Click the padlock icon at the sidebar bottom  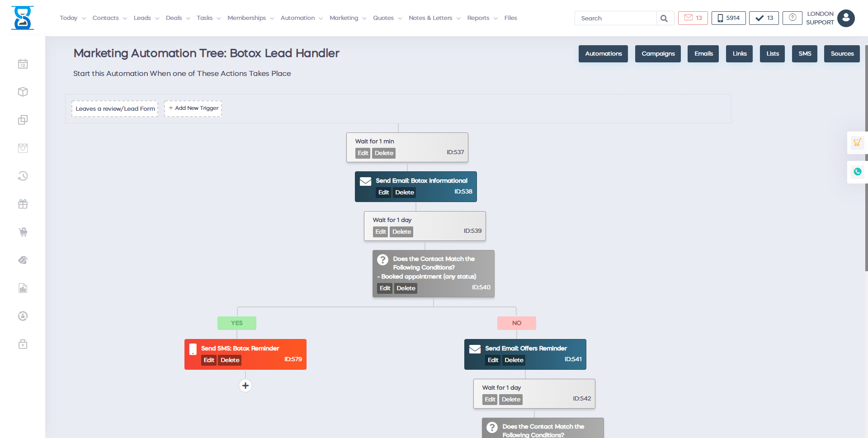(x=23, y=344)
